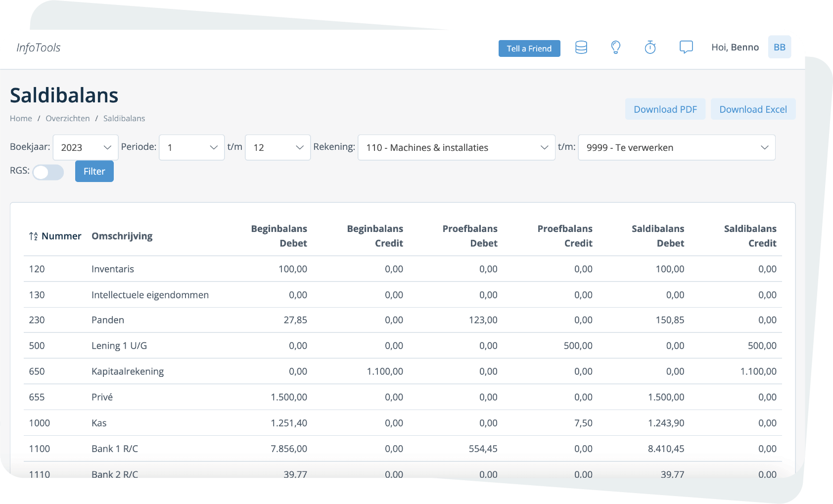Click the Kapitaalrekening row description
833x504 pixels.
(x=128, y=371)
